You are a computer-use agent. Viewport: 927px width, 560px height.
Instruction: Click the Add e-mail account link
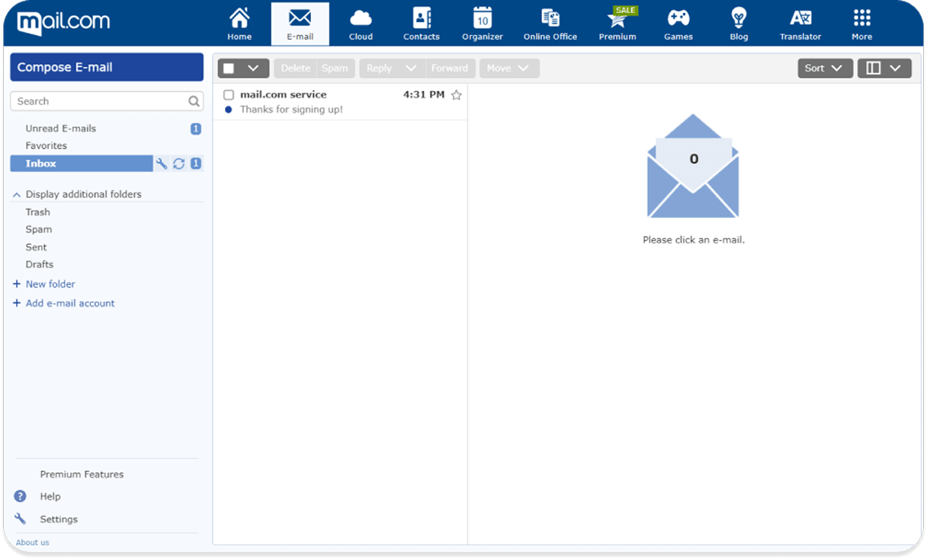pyautogui.click(x=70, y=303)
